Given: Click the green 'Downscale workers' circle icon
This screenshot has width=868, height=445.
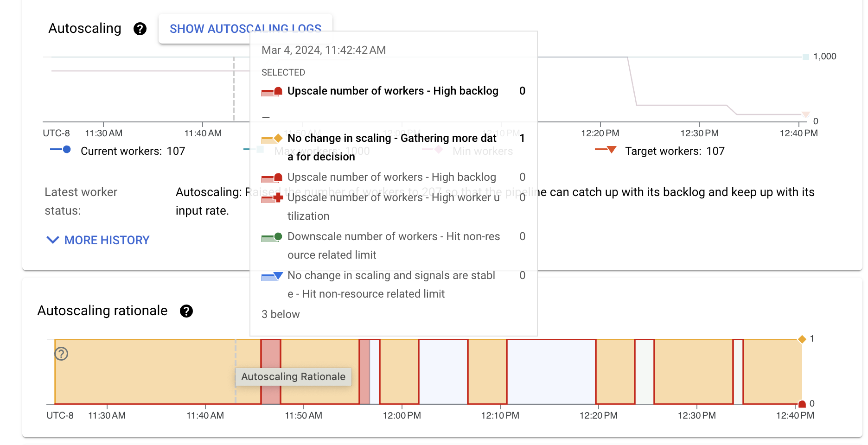Looking at the screenshot, I should (271, 236).
